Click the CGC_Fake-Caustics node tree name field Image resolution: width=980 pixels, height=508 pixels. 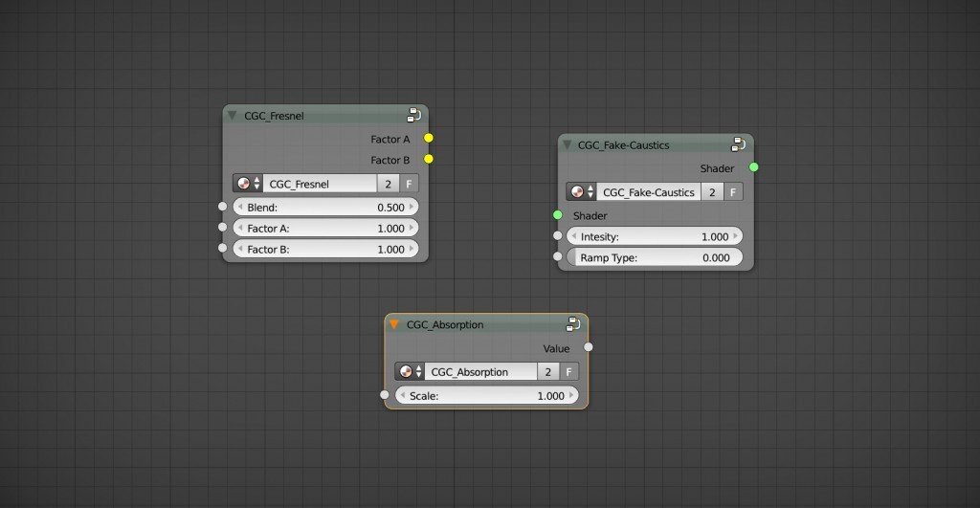tap(649, 192)
